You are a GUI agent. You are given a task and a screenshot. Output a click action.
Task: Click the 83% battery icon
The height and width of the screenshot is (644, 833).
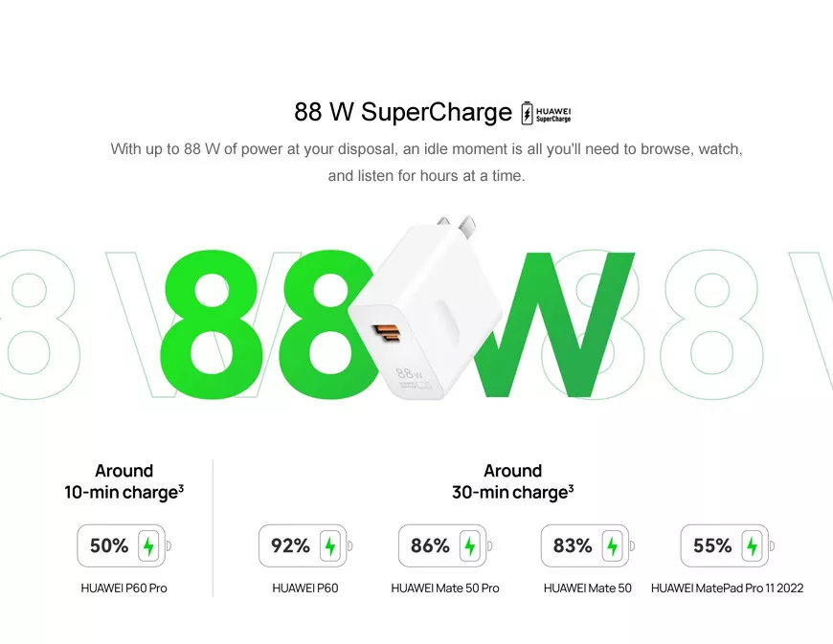point(588,545)
